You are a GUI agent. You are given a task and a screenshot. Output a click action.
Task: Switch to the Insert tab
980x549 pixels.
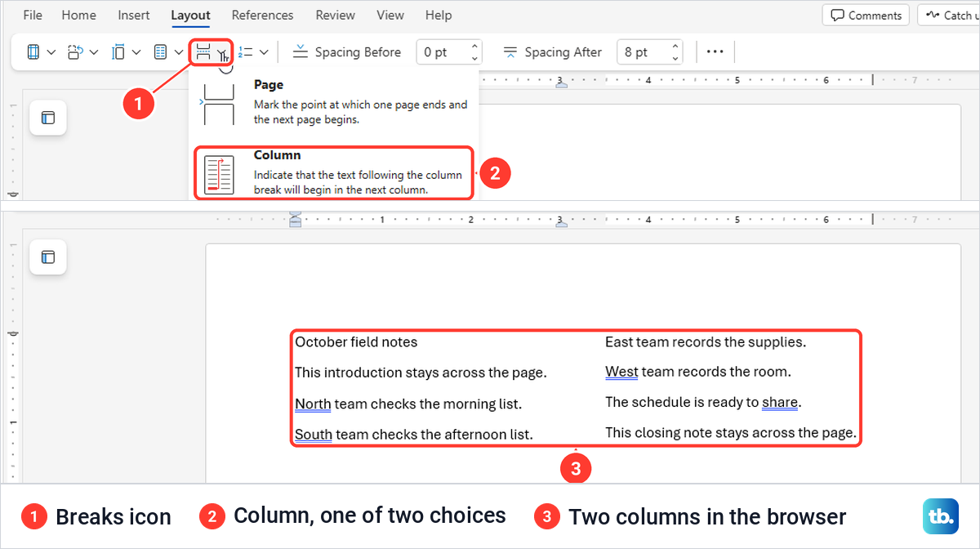(x=133, y=15)
